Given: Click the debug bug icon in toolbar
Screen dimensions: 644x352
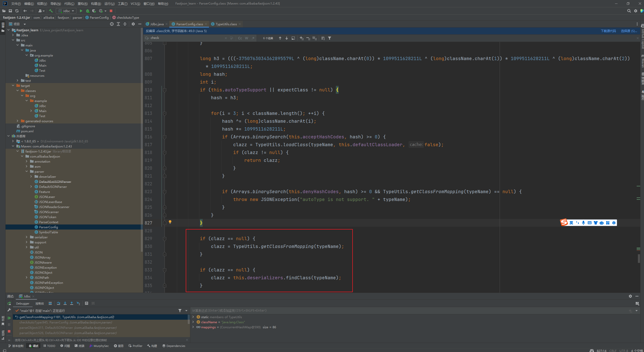Looking at the screenshot, I should point(88,11).
